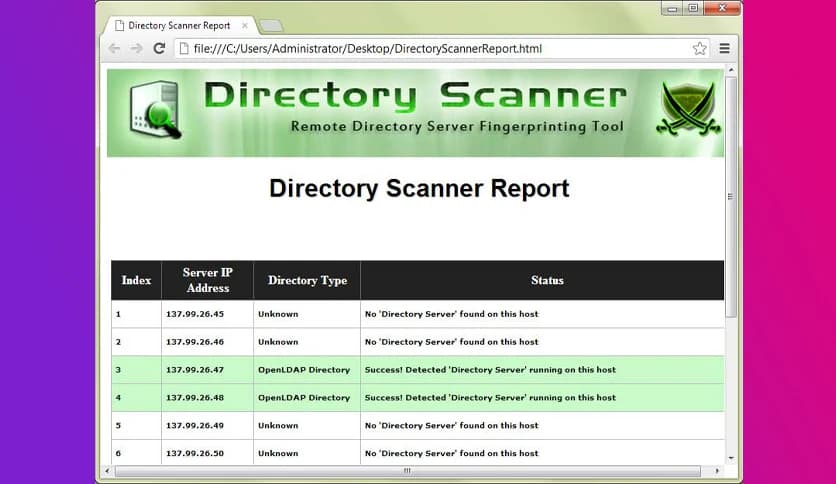The width and height of the screenshot is (836, 484).
Task: Close the browser window
Action: tap(722, 8)
